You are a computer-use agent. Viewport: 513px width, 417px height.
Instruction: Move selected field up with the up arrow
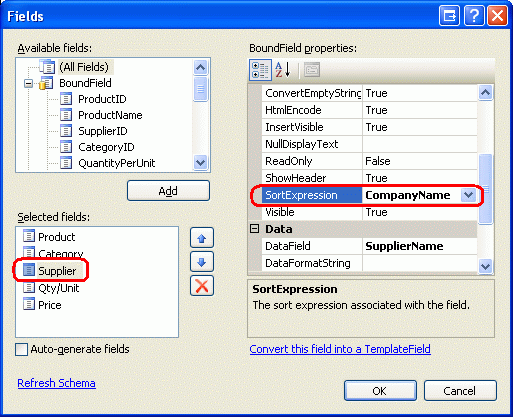[x=202, y=238]
